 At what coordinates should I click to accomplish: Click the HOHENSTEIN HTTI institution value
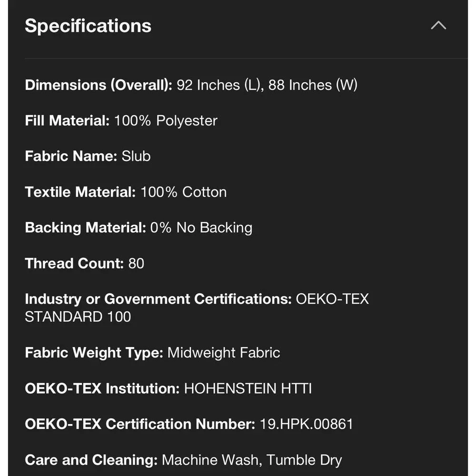click(x=248, y=388)
